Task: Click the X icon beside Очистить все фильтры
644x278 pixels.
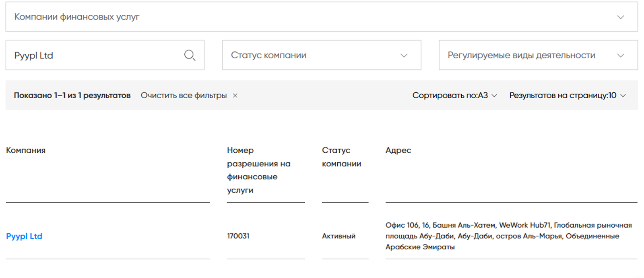Action: pos(235,95)
